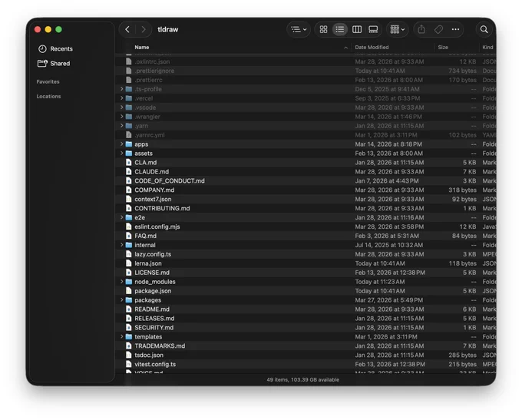Open the group-by dropdown in toolbar
522x420 pixels.
pyautogui.click(x=398, y=29)
